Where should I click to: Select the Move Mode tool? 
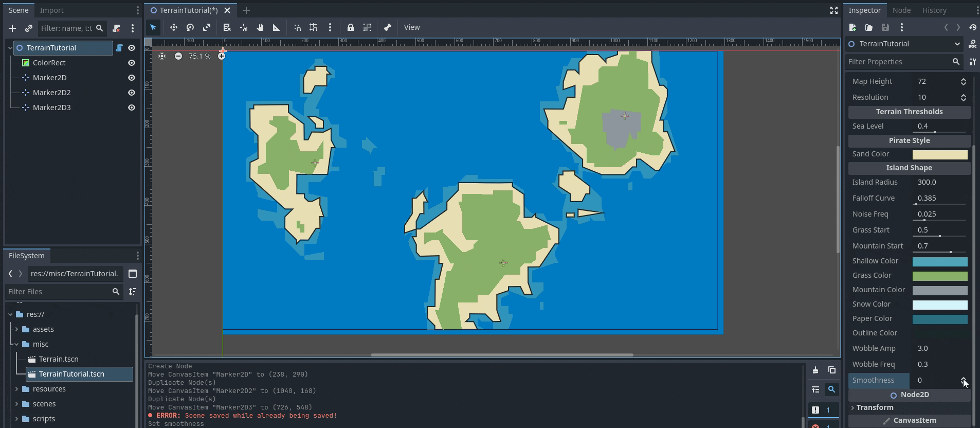tap(174, 28)
